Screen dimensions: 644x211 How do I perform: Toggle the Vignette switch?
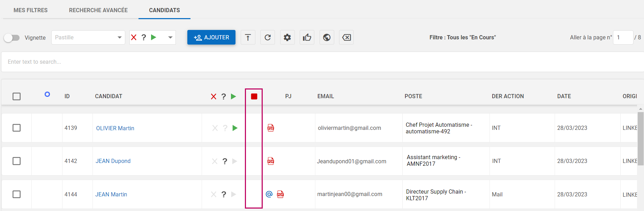pos(12,38)
